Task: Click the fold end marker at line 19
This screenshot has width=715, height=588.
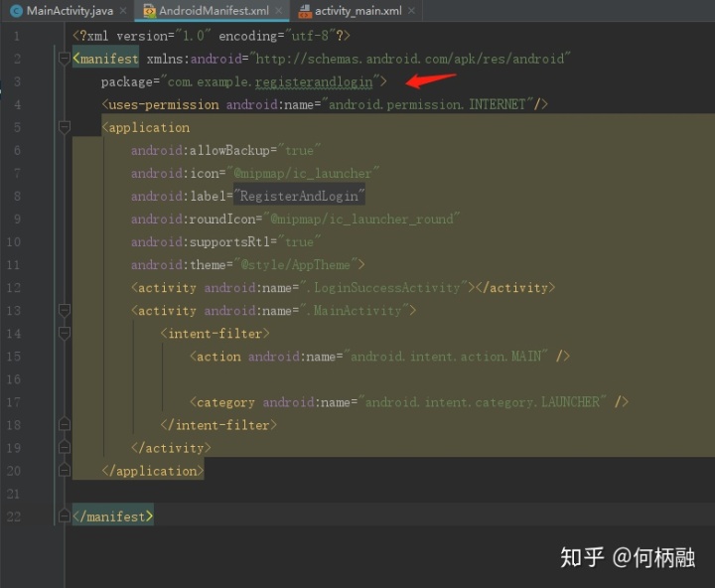Action: point(65,447)
